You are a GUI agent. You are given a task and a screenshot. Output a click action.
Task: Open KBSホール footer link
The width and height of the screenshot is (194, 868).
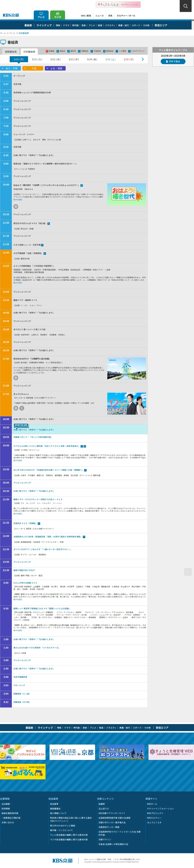[152, 804]
